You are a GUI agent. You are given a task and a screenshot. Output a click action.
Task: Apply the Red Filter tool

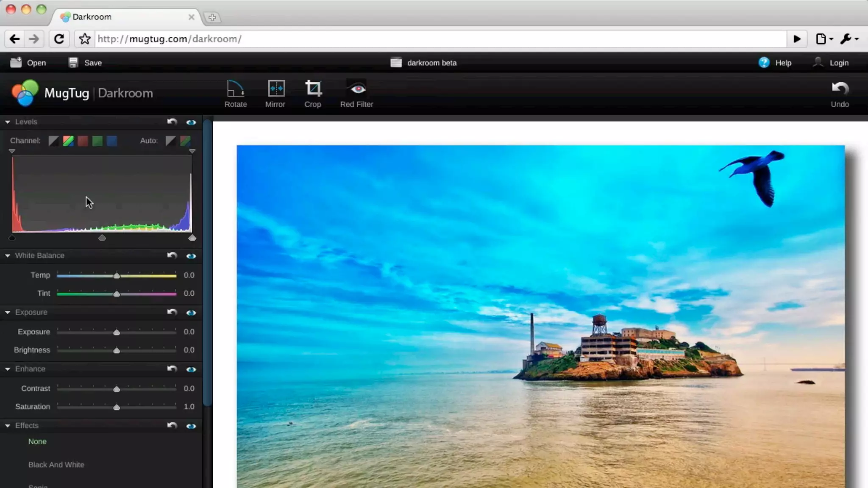click(x=357, y=94)
